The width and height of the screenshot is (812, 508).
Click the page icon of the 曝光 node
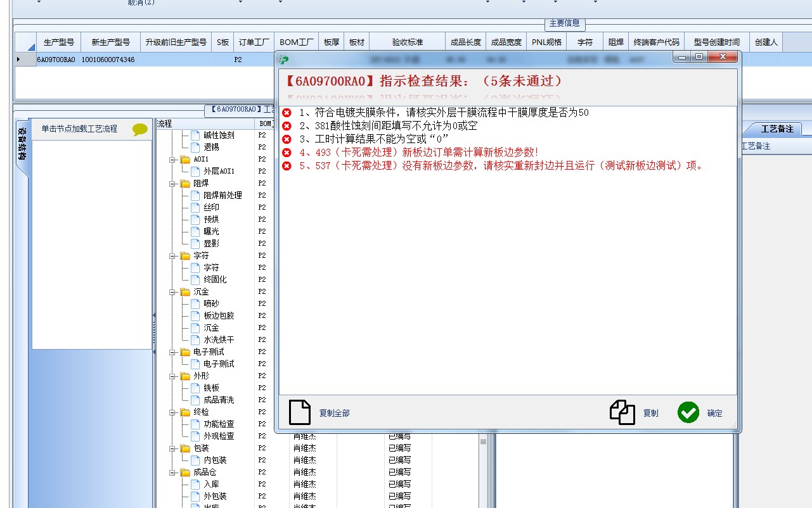pyautogui.click(x=195, y=231)
